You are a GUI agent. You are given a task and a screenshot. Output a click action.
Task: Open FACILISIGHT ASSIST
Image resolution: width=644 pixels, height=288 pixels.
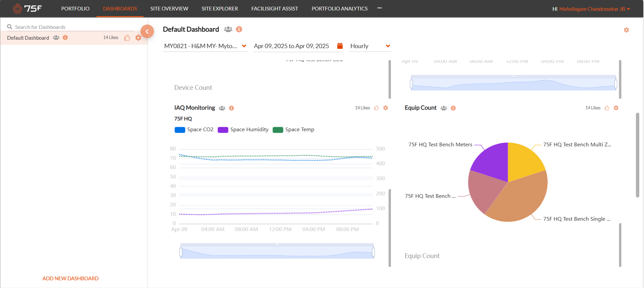(x=275, y=9)
